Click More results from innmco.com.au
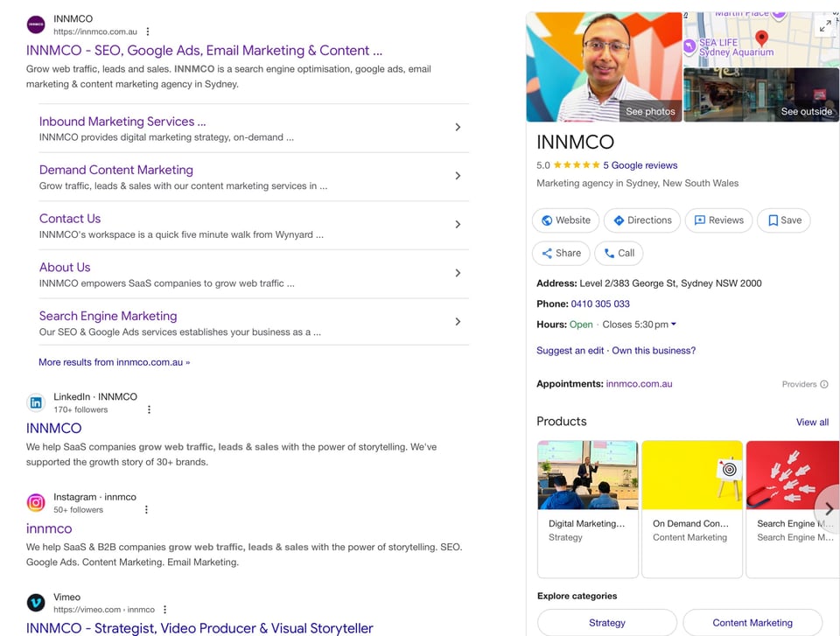This screenshot has height=636, width=840. 114,362
